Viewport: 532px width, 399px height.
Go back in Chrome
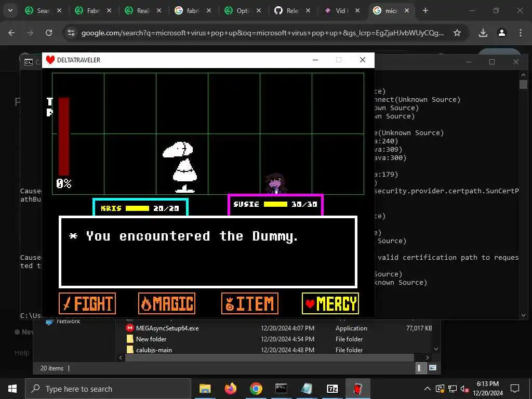point(11,33)
